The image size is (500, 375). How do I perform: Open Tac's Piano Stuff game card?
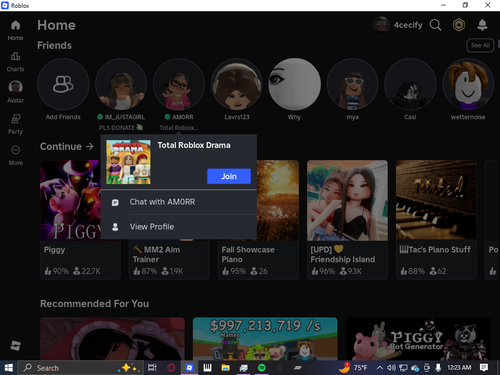click(x=436, y=220)
